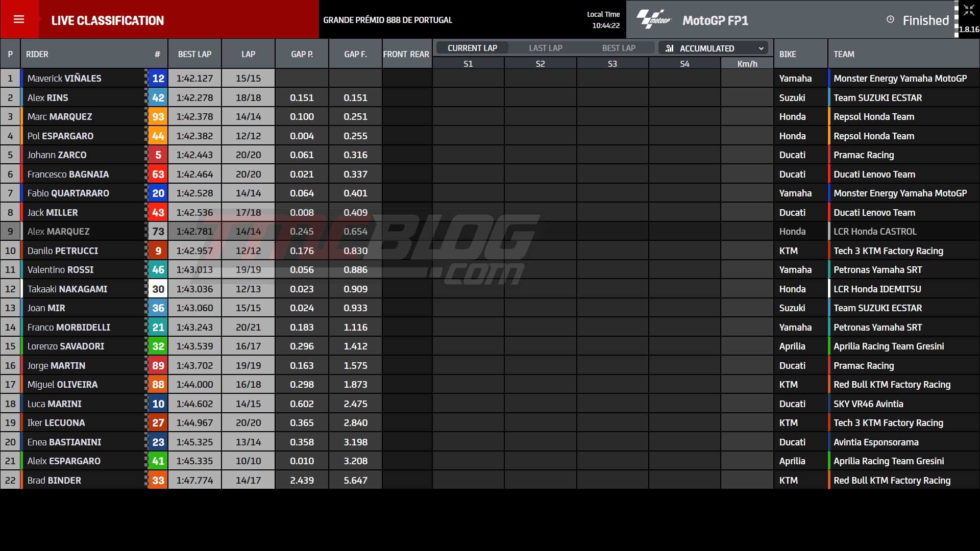
Task: Select rider Alex RINS
Action: click(x=47, y=97)
